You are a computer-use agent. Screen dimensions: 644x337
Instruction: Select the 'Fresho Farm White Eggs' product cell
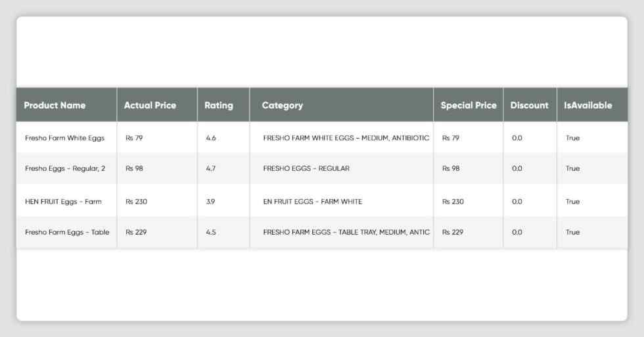click(65, 138)
